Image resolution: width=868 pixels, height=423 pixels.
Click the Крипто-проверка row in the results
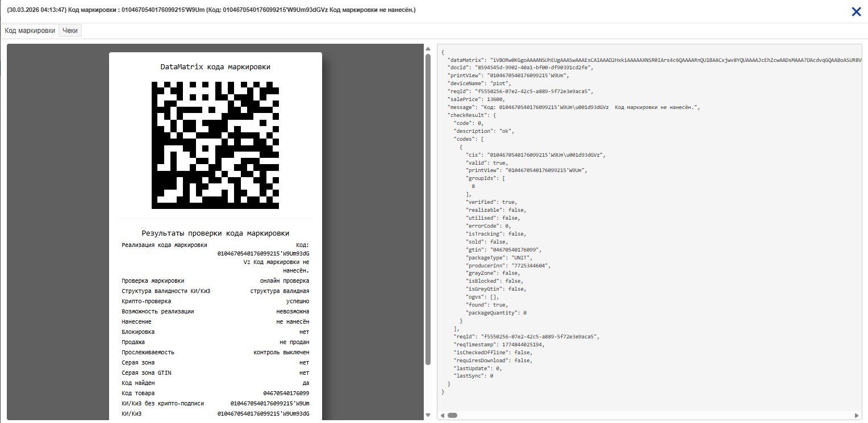[215, 301]
